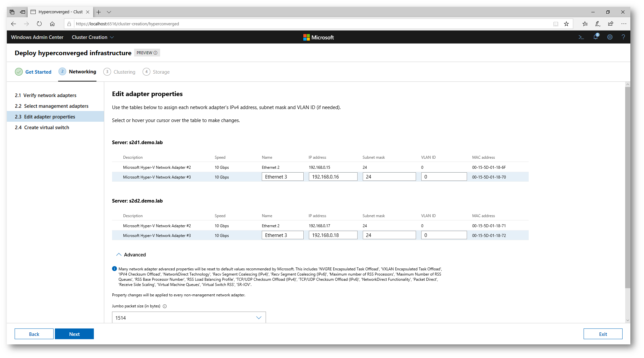Edit IP address field 192.168.0.16
Viewport: 644px width, 358px height.
tap(333, 177)
